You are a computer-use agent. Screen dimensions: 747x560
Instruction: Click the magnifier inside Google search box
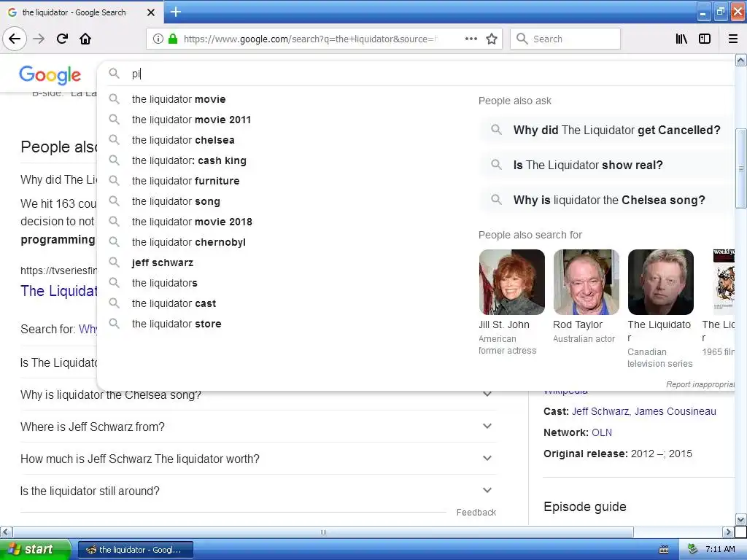click(115, 74)
